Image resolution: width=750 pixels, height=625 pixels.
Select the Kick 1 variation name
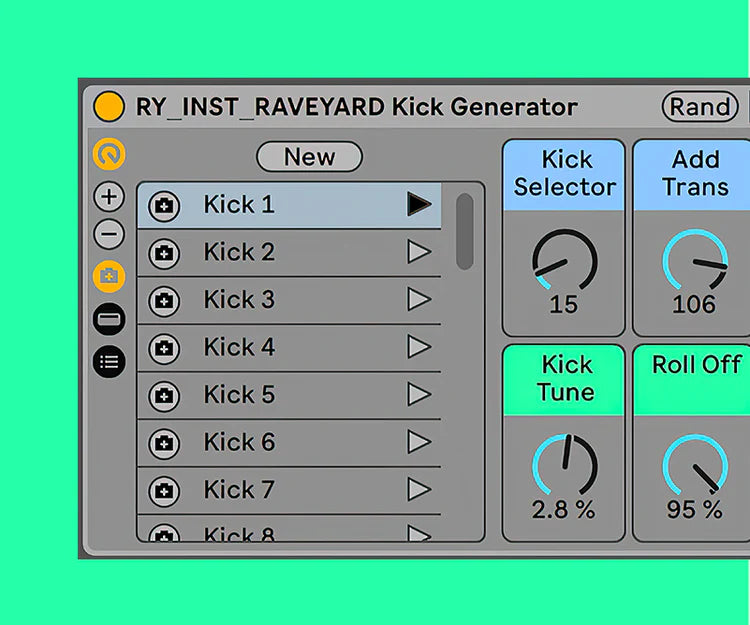[x=239, y=205]
